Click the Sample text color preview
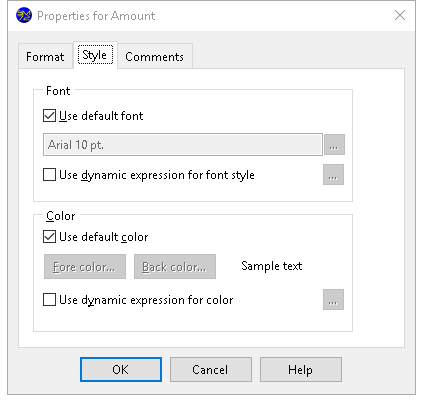Viewport: 423px width, 402px height. 272,266
